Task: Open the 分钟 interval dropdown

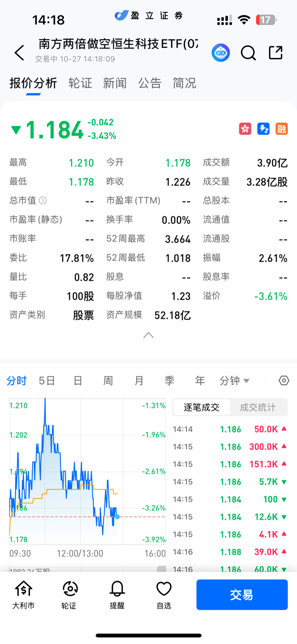Action: pos(234,381)
